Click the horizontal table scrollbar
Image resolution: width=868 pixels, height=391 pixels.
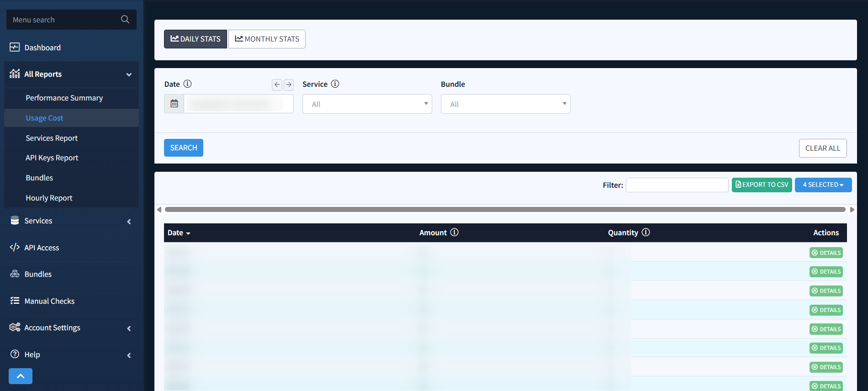(505, 210)
